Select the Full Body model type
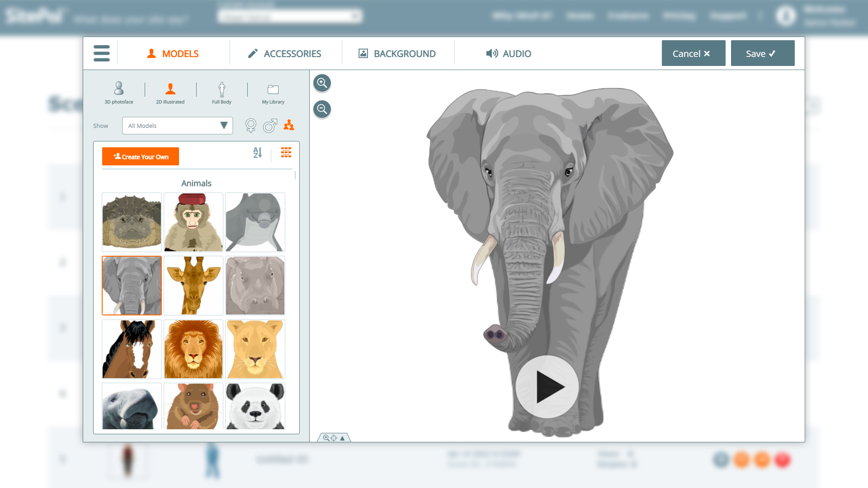 (x=222, y=93)
